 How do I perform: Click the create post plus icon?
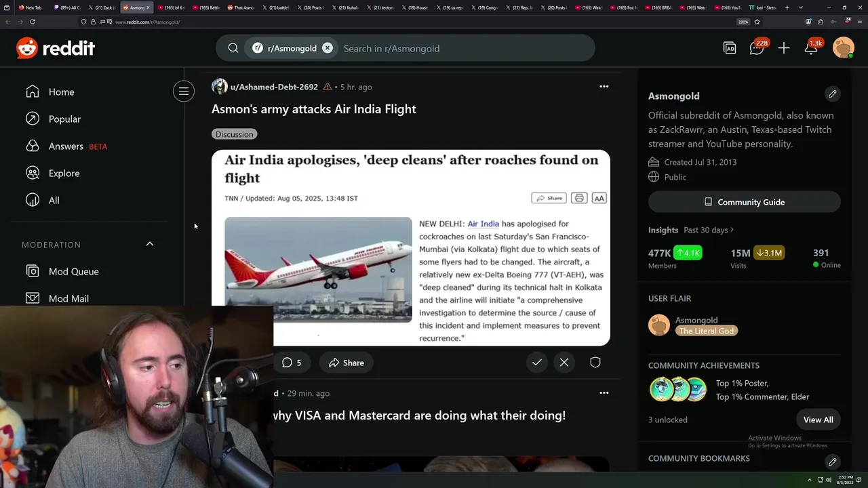coord(784,48)
